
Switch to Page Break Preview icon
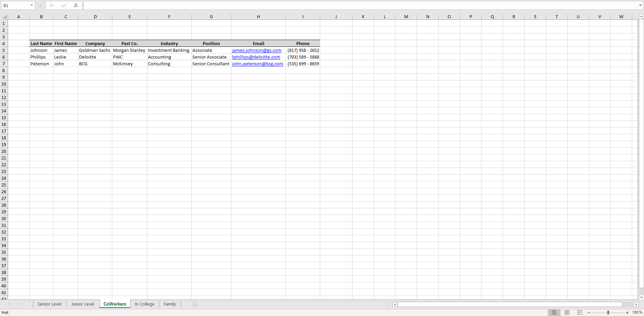click(x=579, y=313)
